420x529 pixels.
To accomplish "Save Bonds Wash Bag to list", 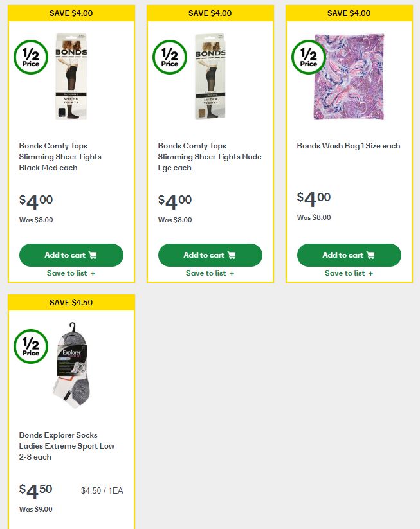I will [349, 273].
